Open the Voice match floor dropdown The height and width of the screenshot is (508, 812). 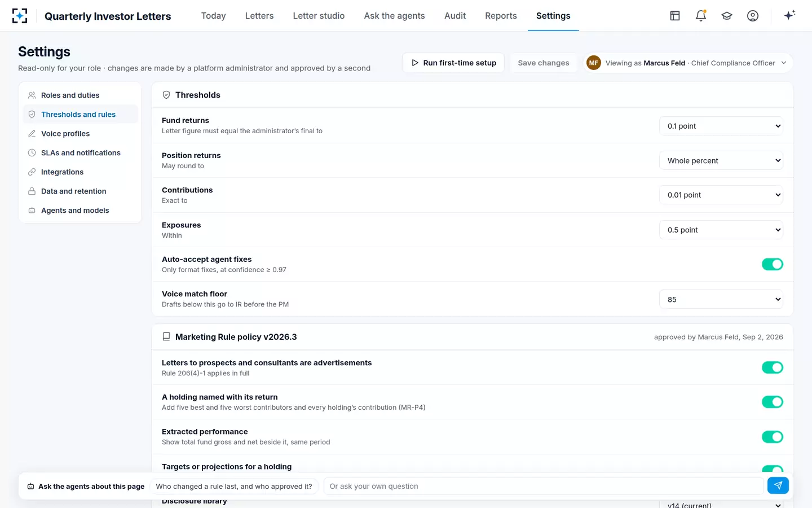[721, 299]
